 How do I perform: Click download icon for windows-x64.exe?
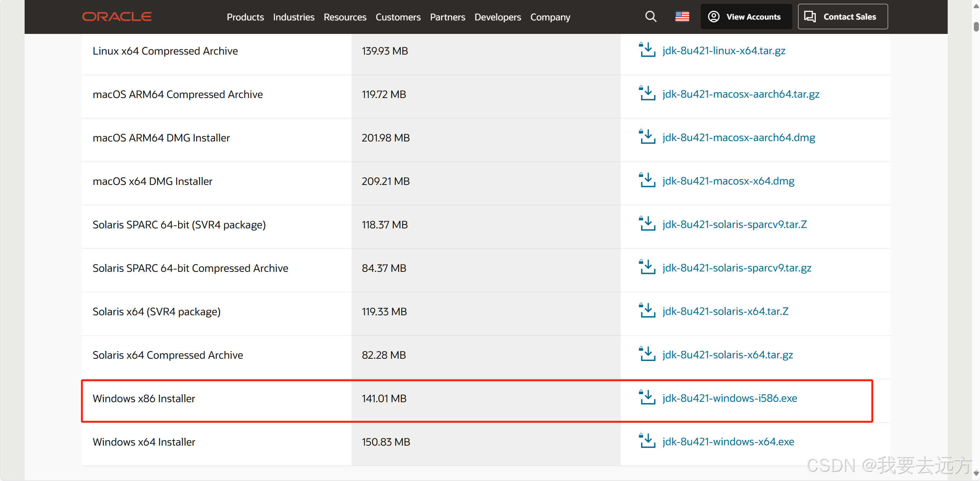[647, 441]
